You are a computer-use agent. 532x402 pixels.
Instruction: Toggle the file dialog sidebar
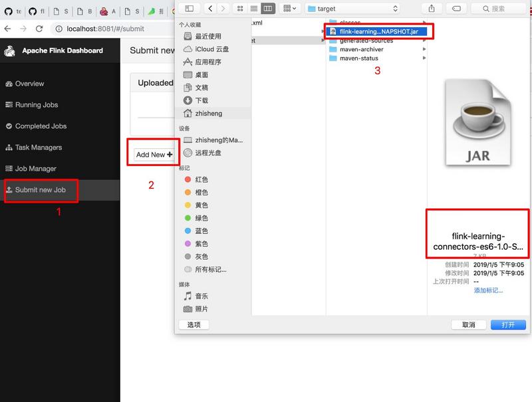point(190,9)
